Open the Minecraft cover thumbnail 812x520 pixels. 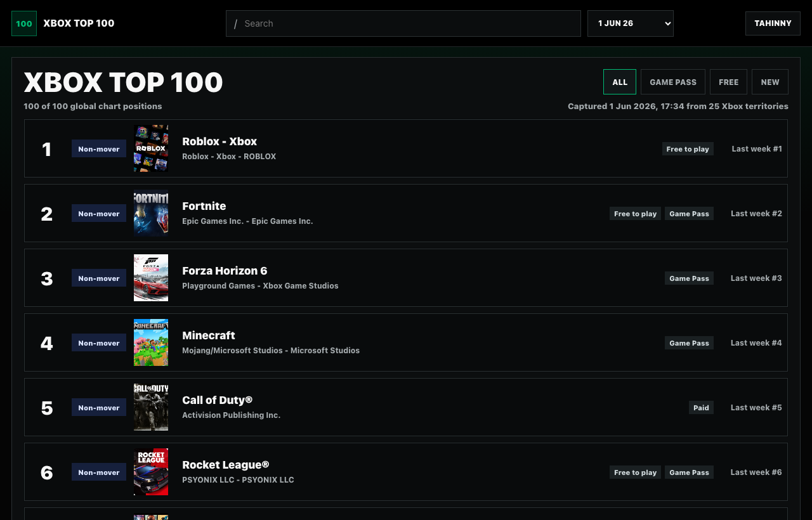[151, 342]
